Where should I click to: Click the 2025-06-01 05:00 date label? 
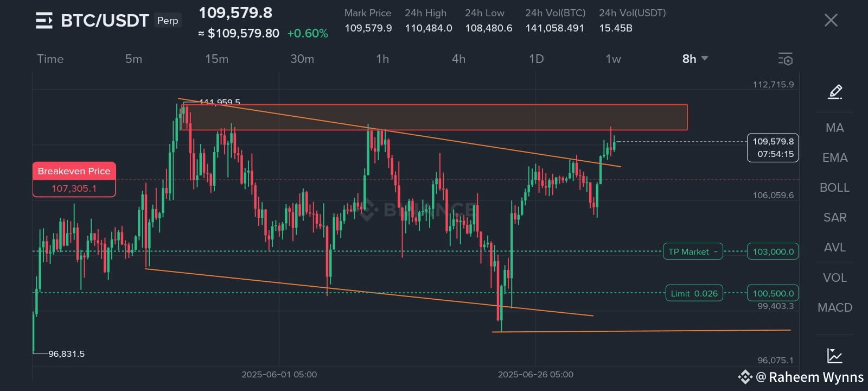279,374
